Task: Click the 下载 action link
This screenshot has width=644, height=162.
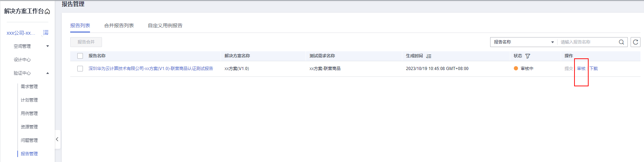Action: click(594, 69)
